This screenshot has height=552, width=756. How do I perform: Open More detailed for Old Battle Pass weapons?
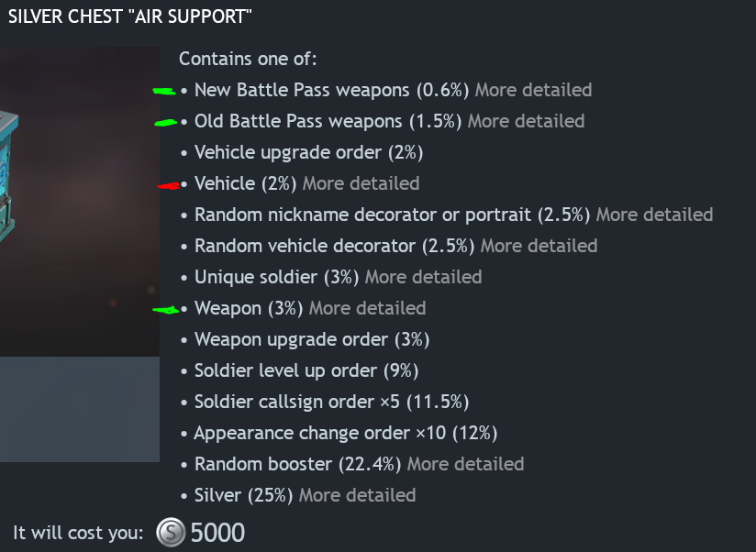[526, 121]
